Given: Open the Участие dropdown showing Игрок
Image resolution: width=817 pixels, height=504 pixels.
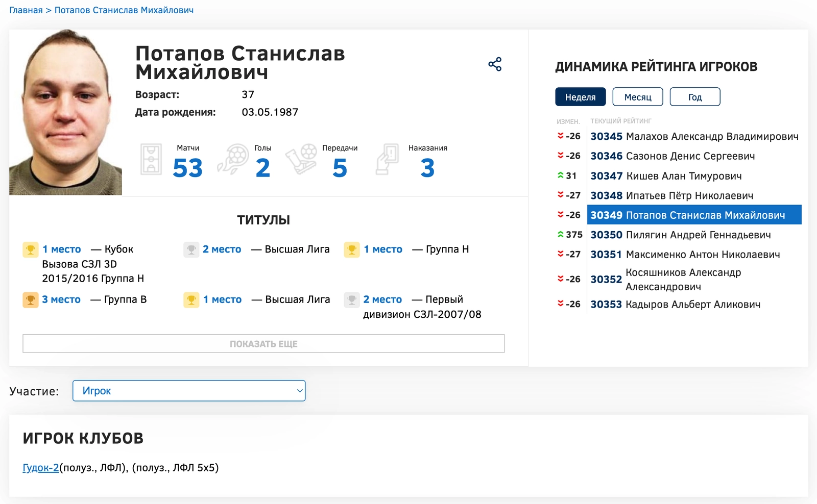Looking at the screenshot, I should (x=189, y=391).
